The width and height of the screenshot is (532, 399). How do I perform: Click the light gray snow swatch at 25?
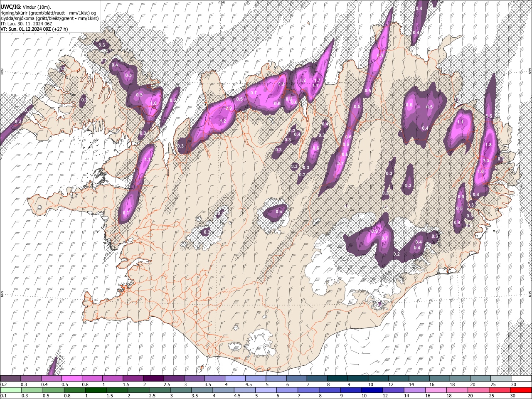coord(500,379)
